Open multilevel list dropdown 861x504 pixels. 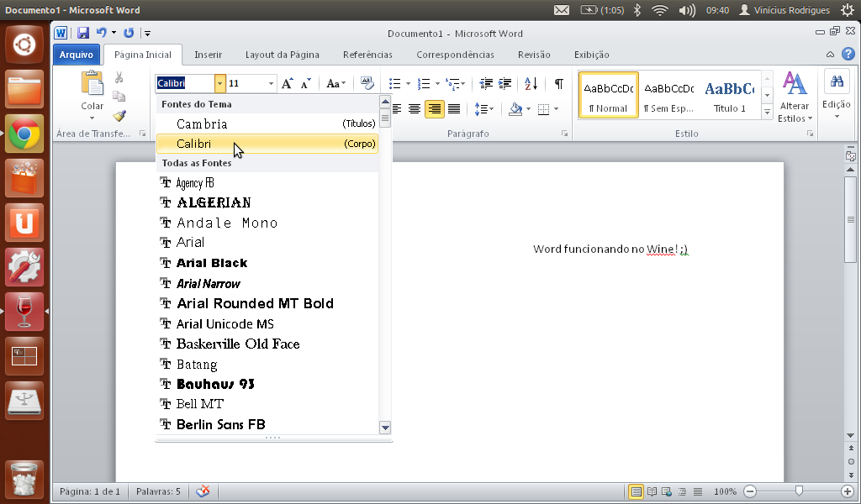[x=455, y=83]
